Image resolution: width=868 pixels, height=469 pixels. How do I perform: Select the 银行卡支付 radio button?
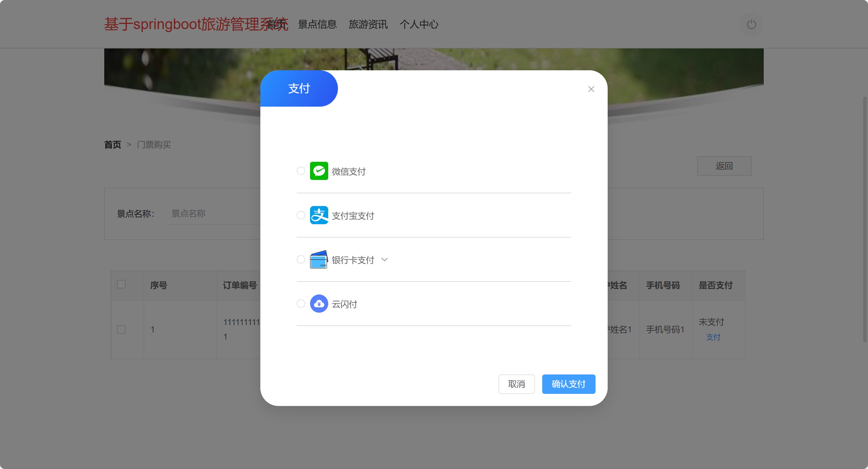click(x=301, y=259)
